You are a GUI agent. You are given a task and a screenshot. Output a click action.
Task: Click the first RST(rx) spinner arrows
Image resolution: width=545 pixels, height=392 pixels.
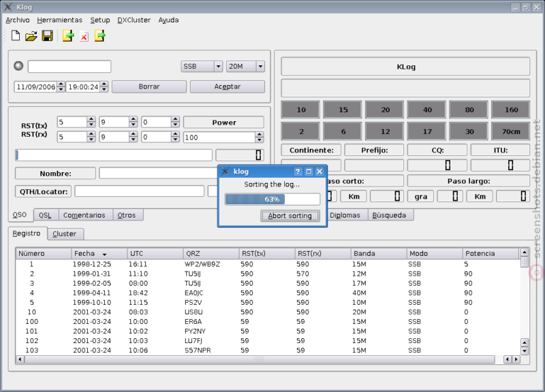tap(91, 137)
